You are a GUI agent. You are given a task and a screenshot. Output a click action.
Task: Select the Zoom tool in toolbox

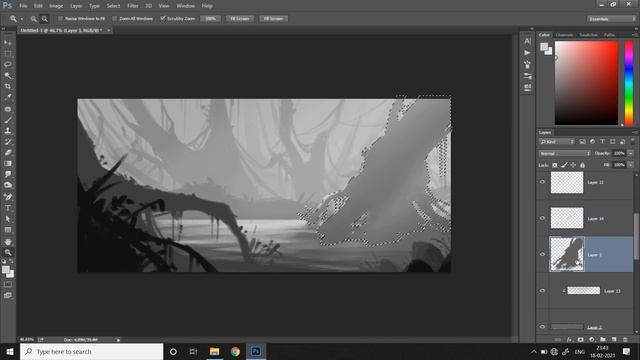point(8,253)
